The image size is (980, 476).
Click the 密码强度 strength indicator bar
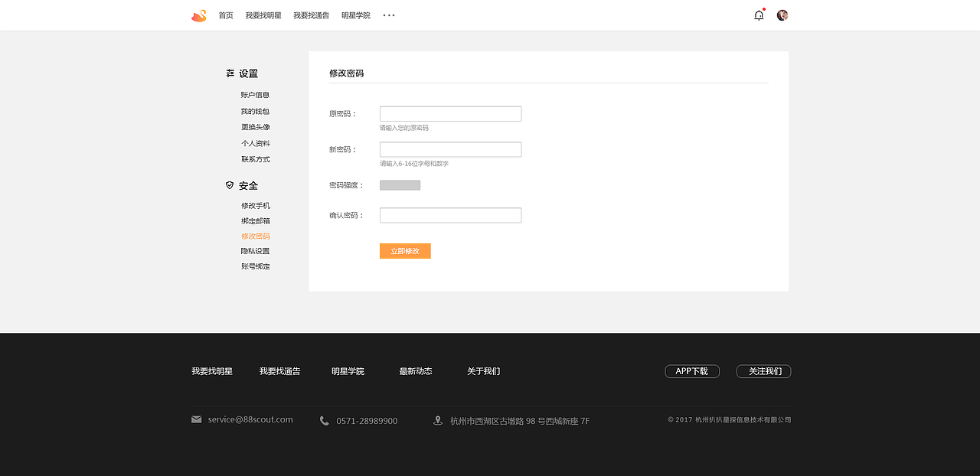coord(400,184)
